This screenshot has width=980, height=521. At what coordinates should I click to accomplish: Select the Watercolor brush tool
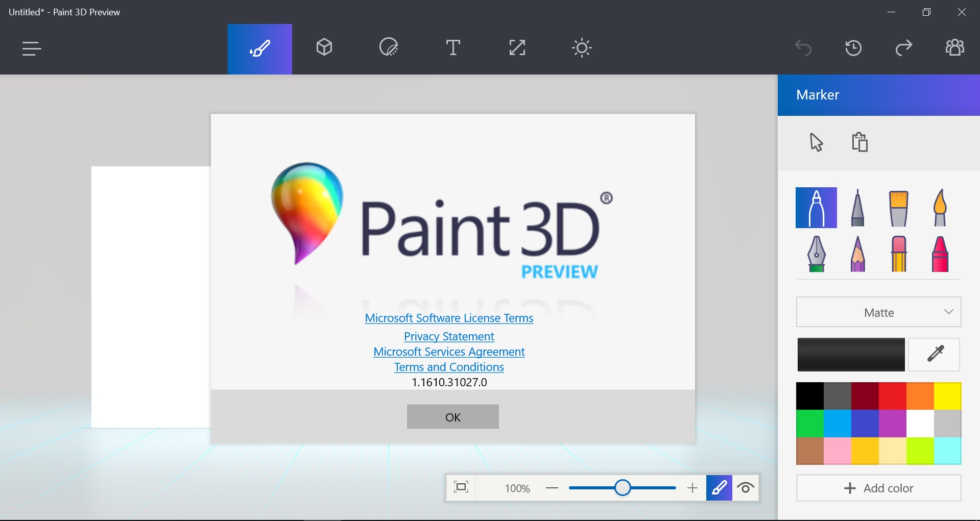(x=940, y=208)
